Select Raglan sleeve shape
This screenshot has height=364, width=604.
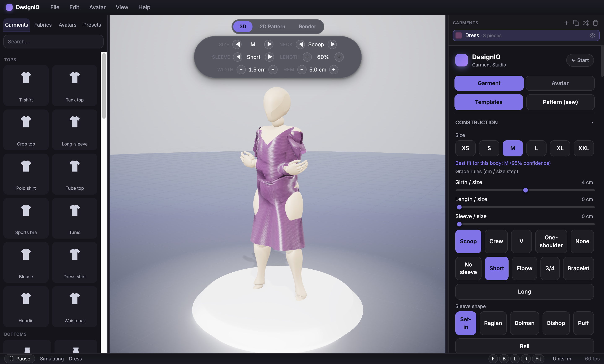pyautogui.click(x=493, y=323)
